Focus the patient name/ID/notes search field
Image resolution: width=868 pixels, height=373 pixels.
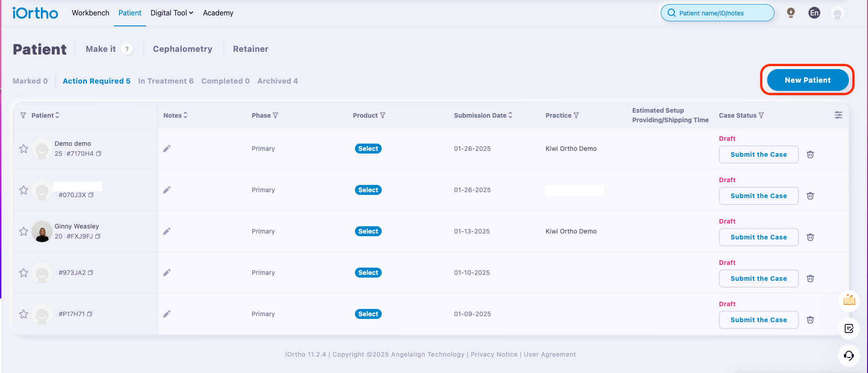tap(717, 13)
